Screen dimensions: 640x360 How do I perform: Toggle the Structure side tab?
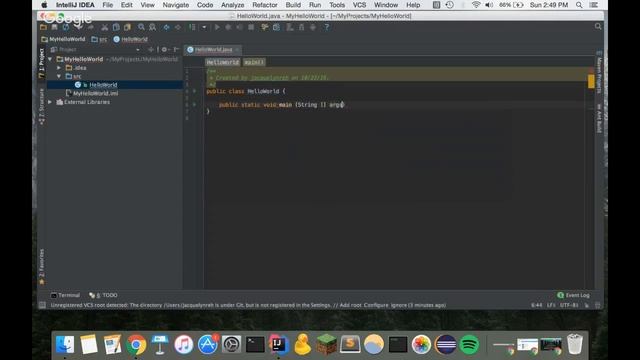tap(42, 107)
